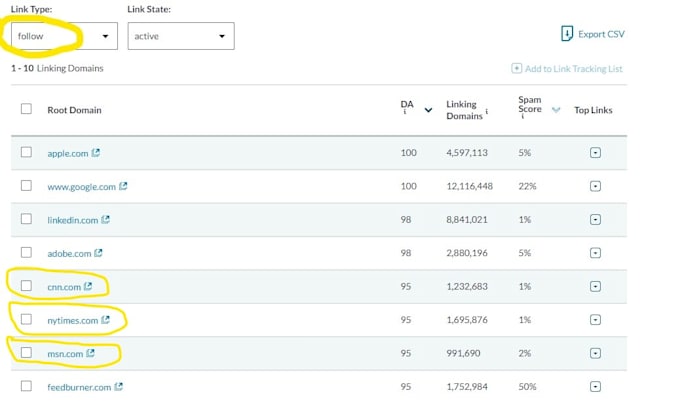Image resolution: width=680 pixels, height=401 pixels.
Task: Open the linkedin.com domain link
Action: pos(72,220)
